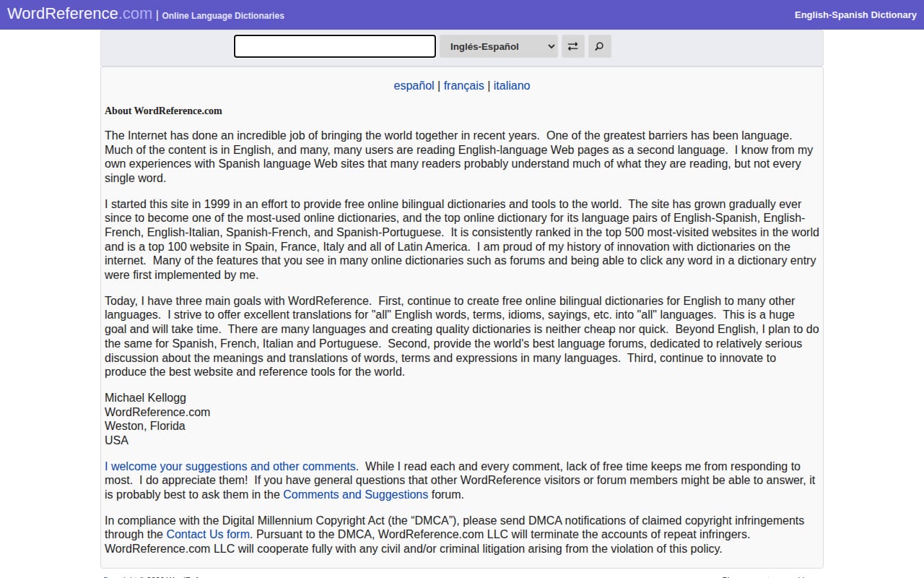
Task: Click the "About WordReference.com" heading
Action: [x=163, y=111]
